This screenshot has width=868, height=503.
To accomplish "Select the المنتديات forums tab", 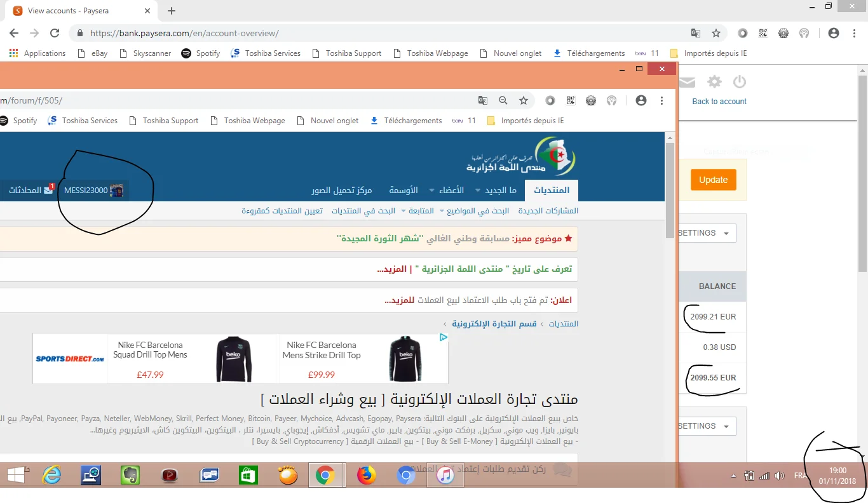I will coord(551,191).
